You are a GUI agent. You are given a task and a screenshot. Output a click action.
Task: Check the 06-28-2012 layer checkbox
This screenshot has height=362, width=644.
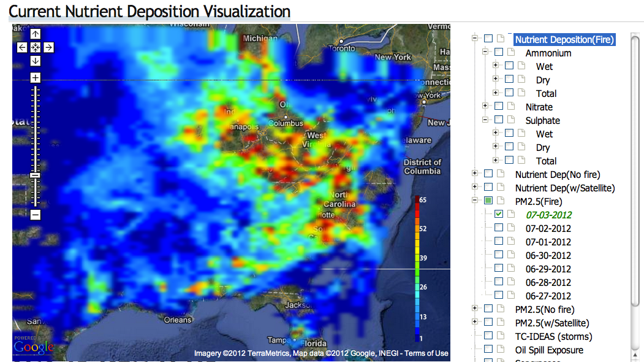(499, 282)
